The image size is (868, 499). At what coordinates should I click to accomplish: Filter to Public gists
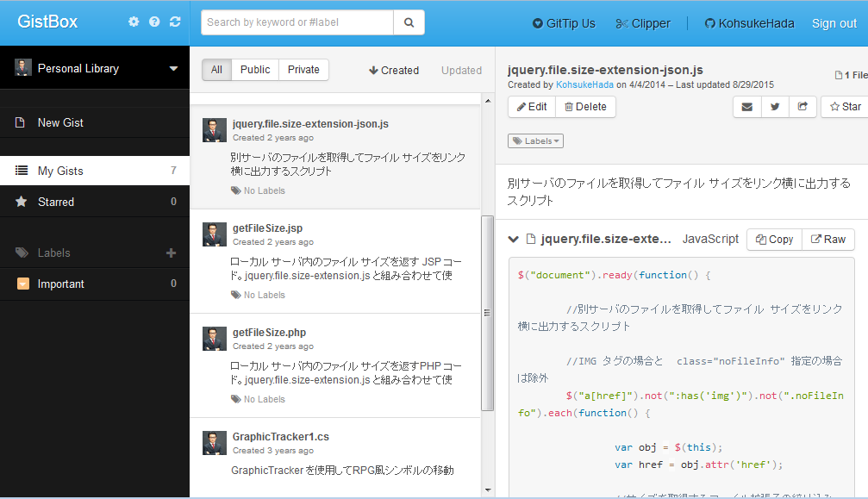(255, 70)
